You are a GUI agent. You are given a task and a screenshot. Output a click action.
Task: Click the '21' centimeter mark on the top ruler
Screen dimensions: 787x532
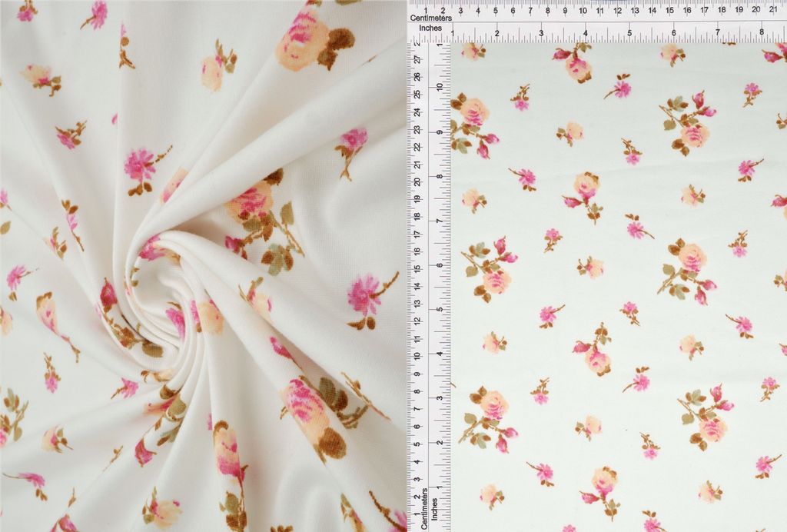click(x=773, y=9)
